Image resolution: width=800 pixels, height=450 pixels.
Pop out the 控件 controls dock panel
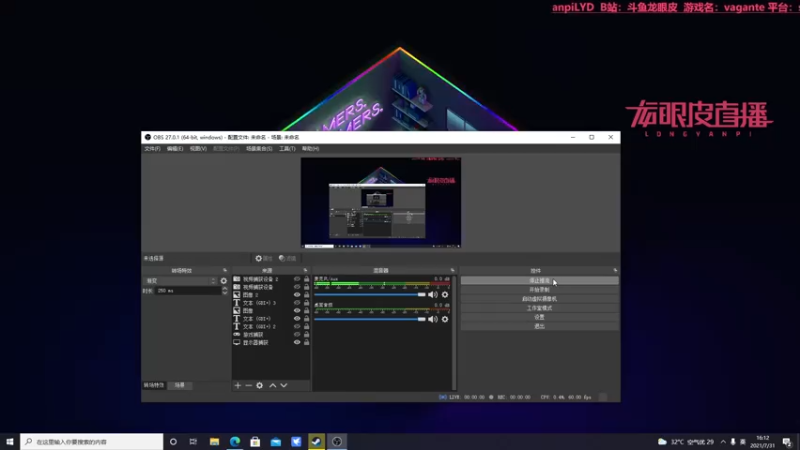coord(615,270)
